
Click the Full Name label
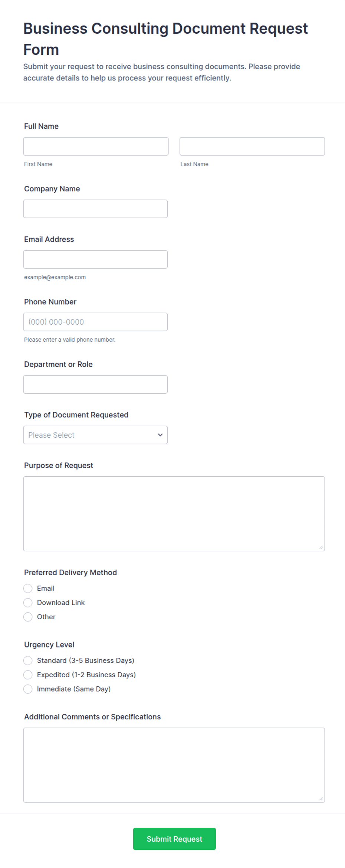(x=41, y=126)
